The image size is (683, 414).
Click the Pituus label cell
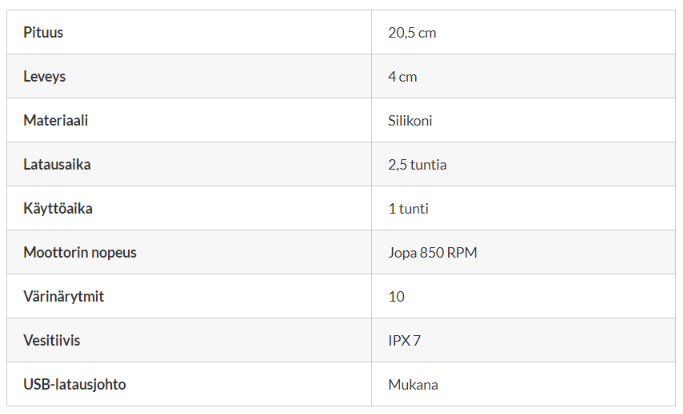coord(44,33)
